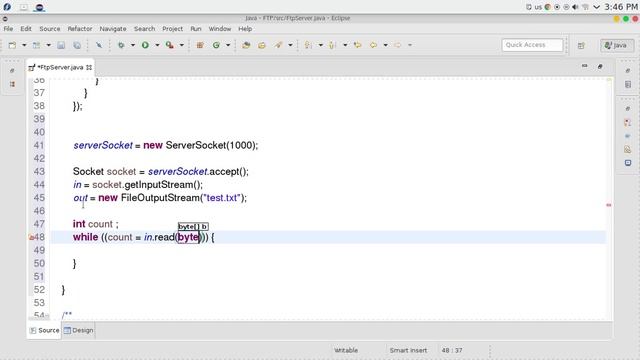This screenshot has height=360, width=640.
Task: Switch to the Java perspective button
Action: pos(617,45)
